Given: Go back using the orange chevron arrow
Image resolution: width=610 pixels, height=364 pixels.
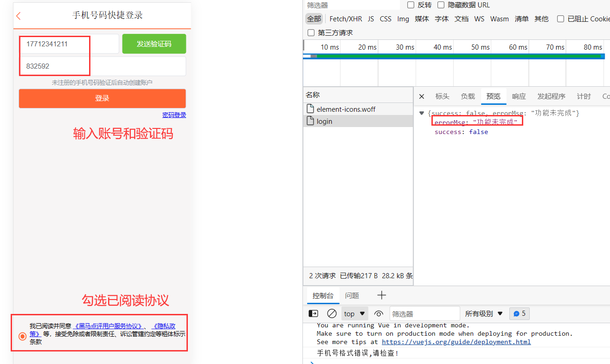Looking at the screenshot, I should [19, 16].
